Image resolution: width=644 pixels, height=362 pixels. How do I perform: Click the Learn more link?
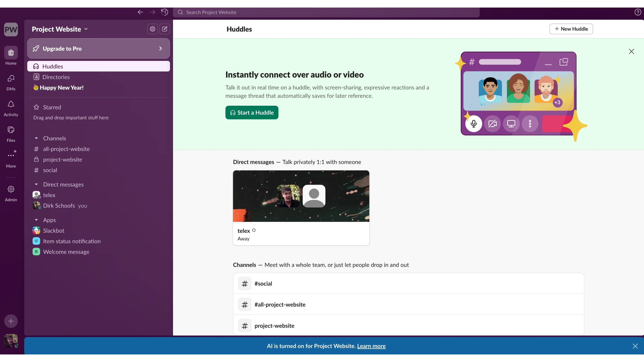tap(371, 346)
